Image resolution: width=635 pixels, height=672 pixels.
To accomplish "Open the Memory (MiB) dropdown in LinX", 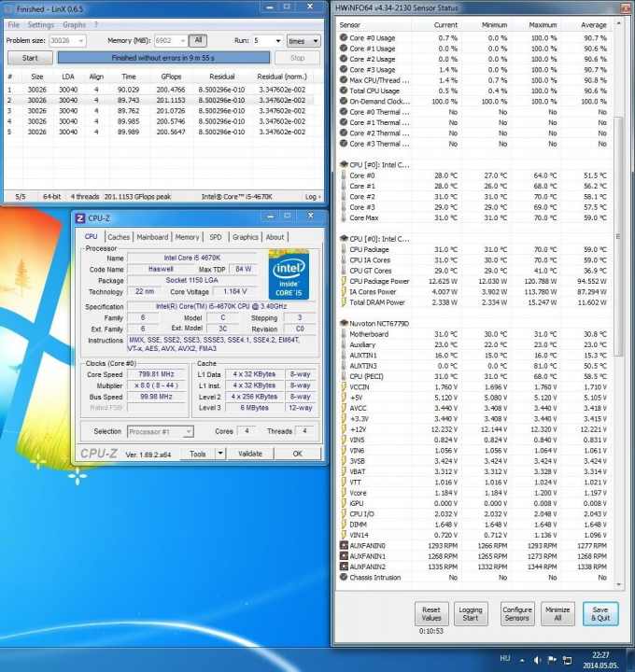I will pos(183,41).
